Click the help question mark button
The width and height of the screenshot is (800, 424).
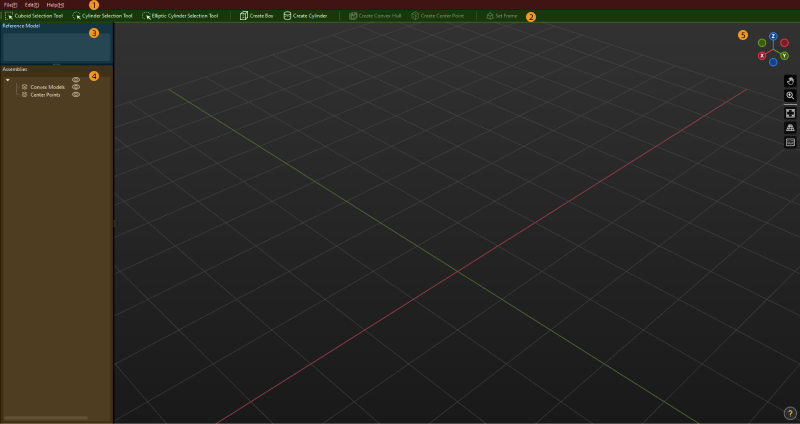[789, 413]
